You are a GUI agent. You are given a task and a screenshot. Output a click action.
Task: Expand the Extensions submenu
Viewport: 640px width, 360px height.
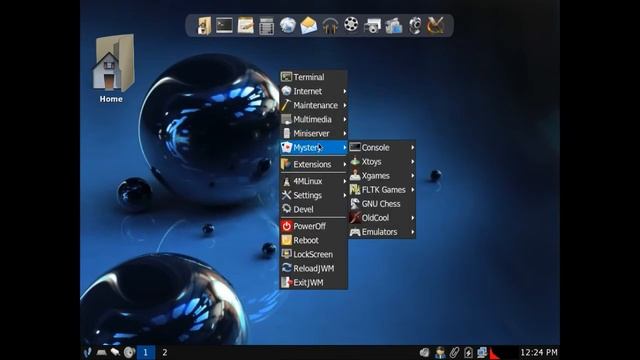pyautogui.click(x=313, y=164)
